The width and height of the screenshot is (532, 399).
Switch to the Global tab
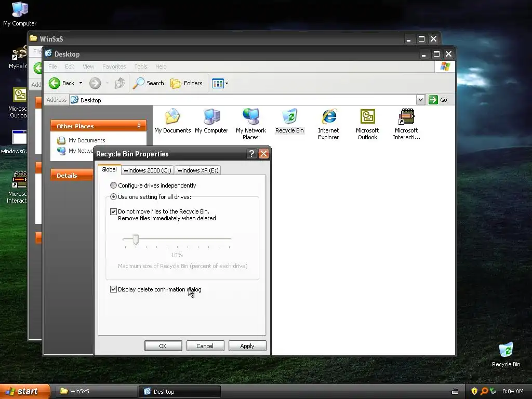[x=109, y=169]
